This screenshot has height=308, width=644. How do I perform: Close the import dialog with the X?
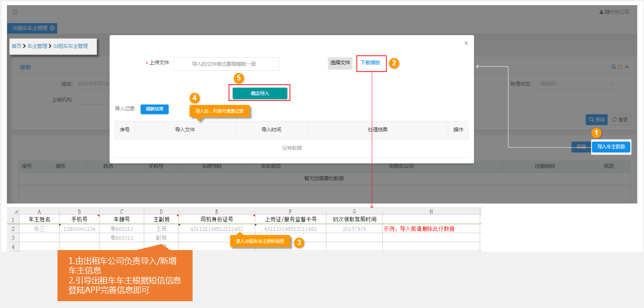click(466, 43)
